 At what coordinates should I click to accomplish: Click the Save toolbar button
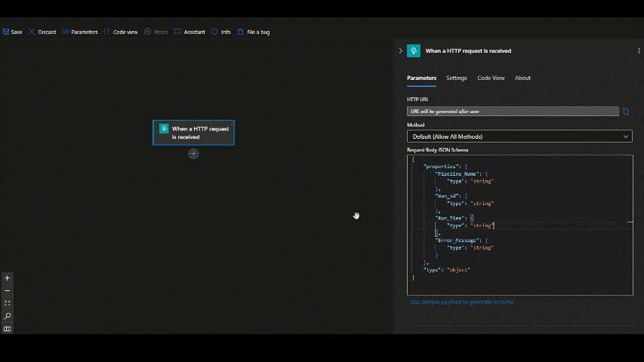(x=12, y=32)
